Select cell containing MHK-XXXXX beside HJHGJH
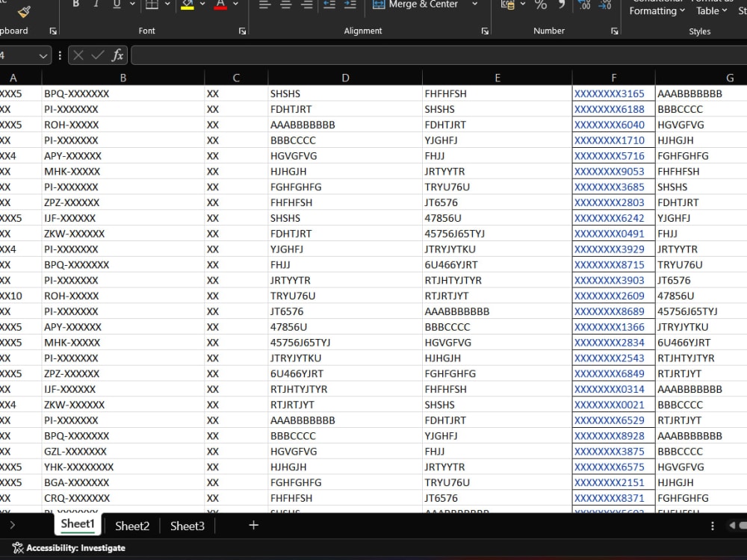Viewport: 747px width, 560px height. [x=123, y=172]
